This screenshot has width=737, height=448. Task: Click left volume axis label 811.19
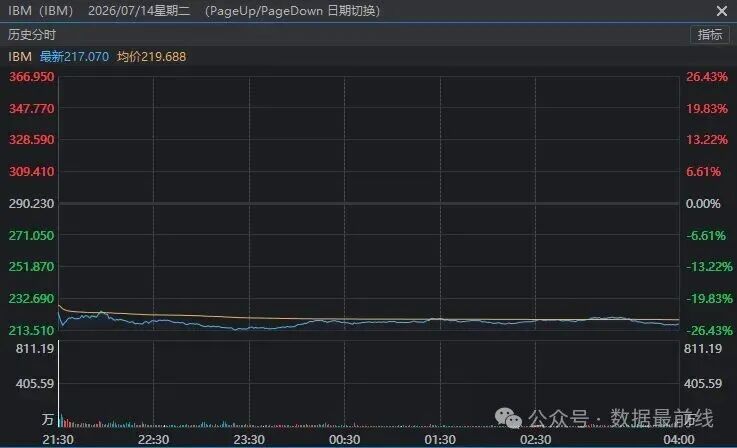[x=35, y=349]
